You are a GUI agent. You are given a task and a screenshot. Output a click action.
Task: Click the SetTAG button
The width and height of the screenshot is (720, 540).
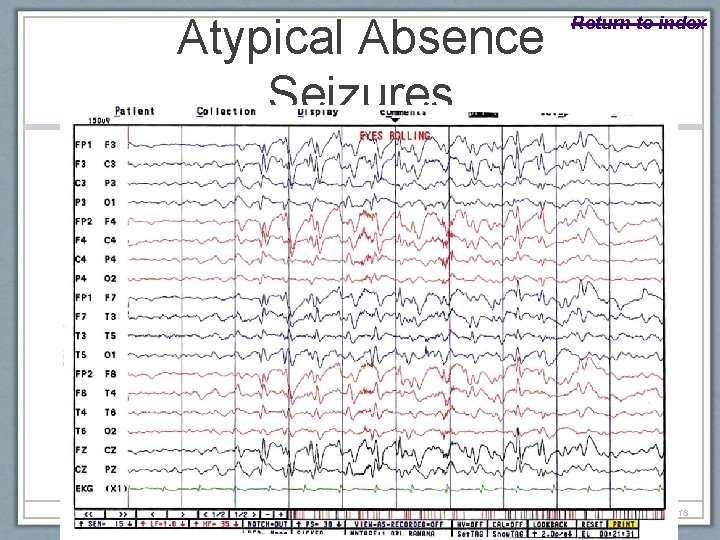click(469, 534)
